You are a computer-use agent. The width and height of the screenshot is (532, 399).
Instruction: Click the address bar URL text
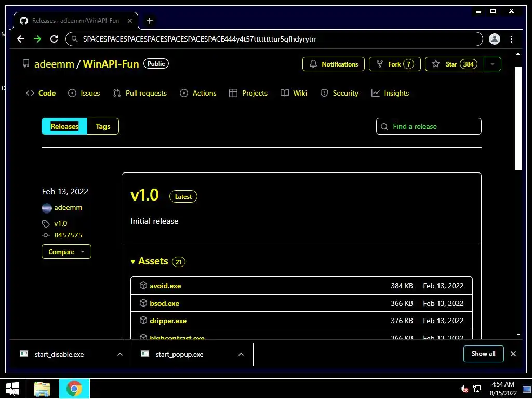[199, 39]
